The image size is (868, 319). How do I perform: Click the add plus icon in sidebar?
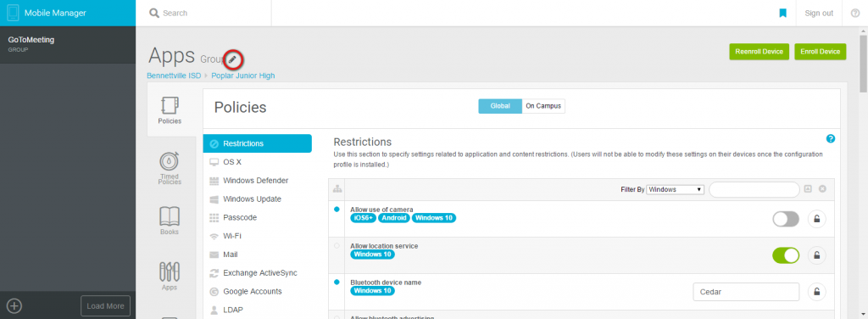click(14, 305)
